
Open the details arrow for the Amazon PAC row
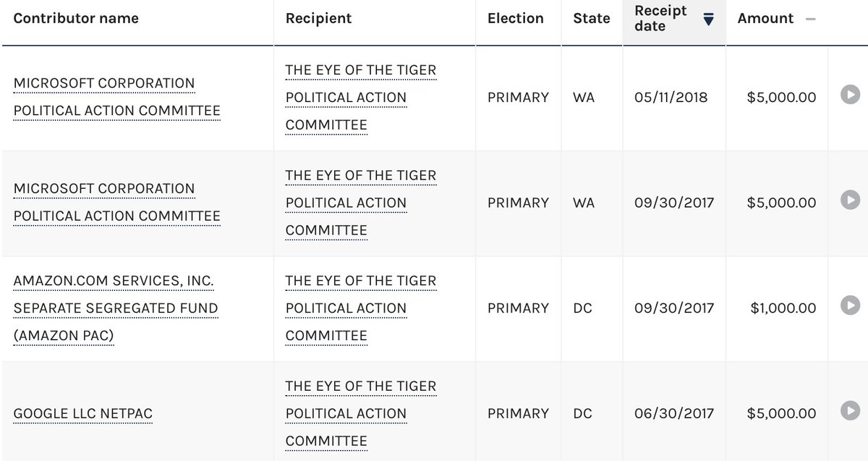pyautogui.click(x=850, y=305)
